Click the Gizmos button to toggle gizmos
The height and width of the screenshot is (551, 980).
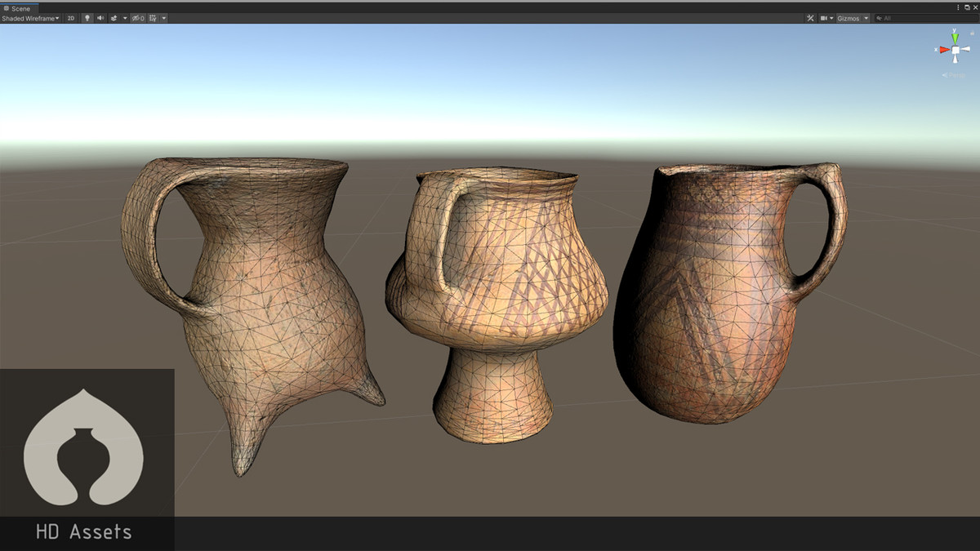click(x=849, y=17)
